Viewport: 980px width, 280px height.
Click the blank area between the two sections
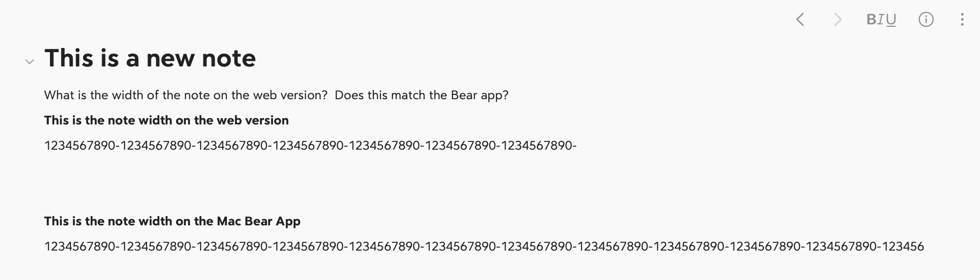pos(294,183)
